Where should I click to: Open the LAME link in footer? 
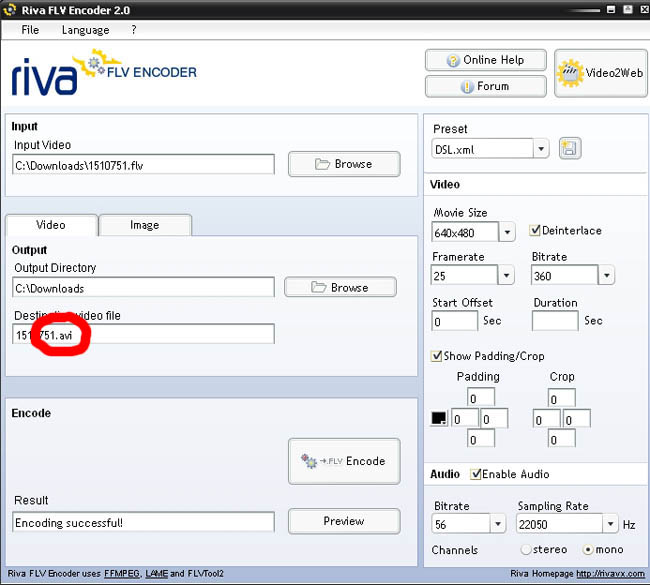pyautogui.click(x=157, y=573)
